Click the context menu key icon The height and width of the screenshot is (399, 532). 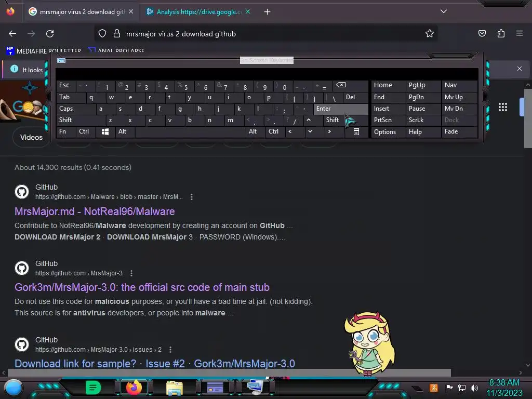pos(356,131)
